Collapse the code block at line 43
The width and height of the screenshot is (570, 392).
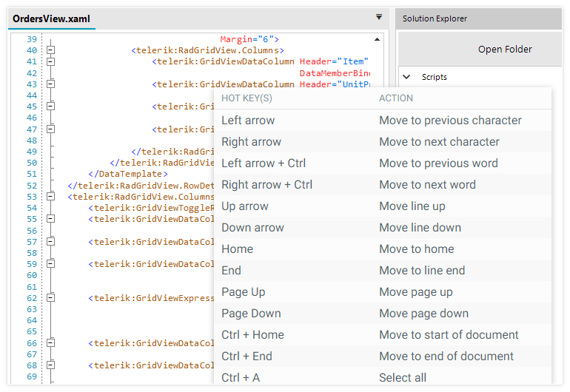point(51,84)
